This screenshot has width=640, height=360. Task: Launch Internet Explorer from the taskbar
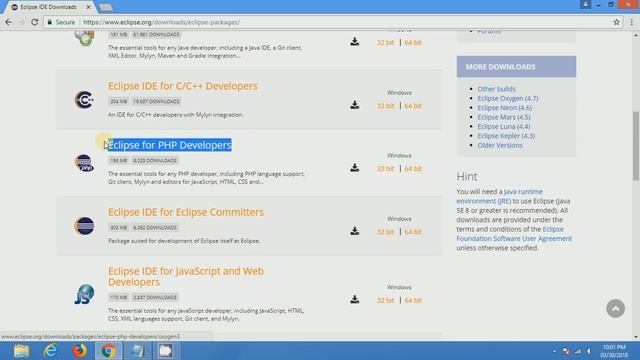(x=51, y=351)
